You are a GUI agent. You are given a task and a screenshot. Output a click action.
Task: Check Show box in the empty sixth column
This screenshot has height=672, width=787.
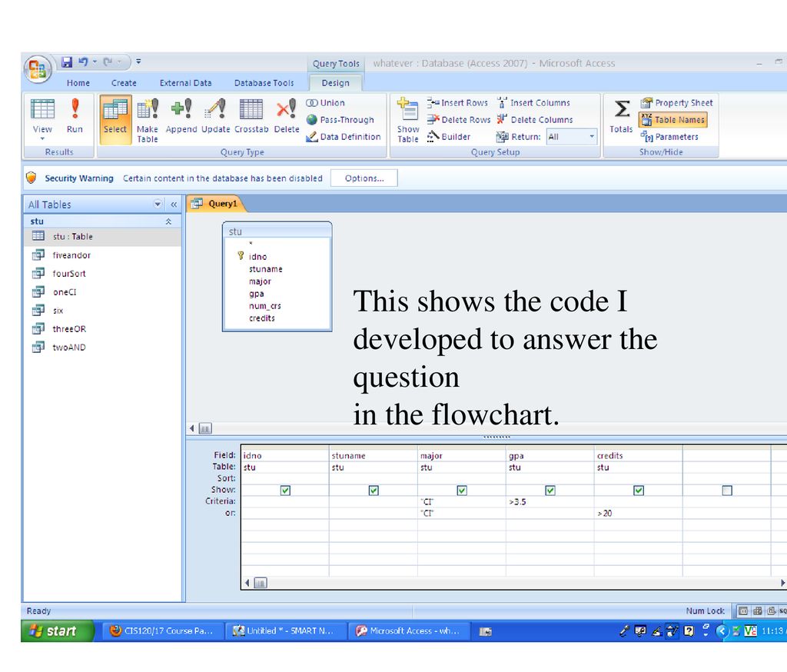click(x=727, y=491)
